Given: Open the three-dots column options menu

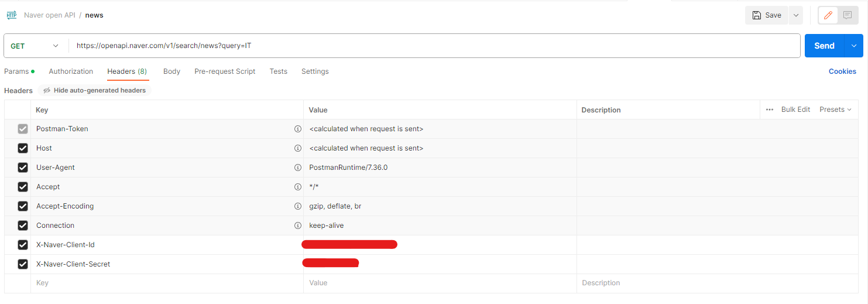Looking at the screenshot, I should [x=770, y=110].
